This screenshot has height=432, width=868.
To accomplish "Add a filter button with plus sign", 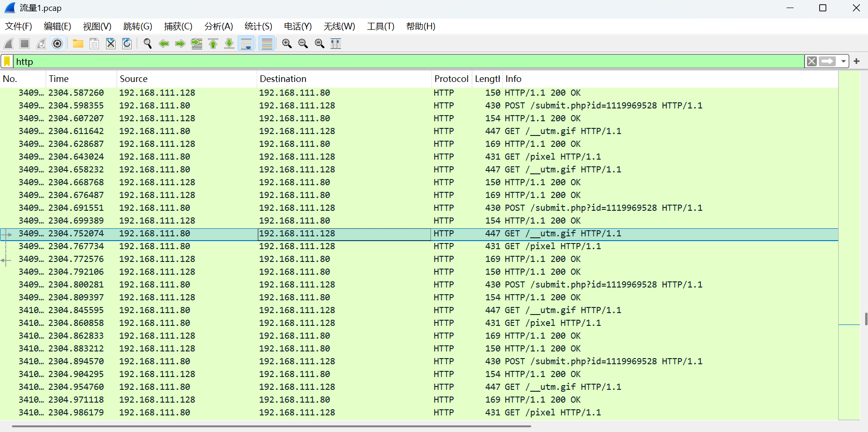I will pos(857,62).
